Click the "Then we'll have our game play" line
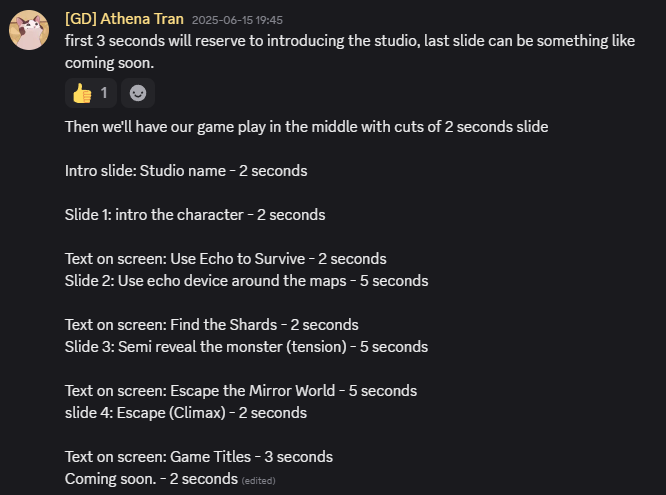The width and height of the screenshot is (666, 495). pos(306,127)
